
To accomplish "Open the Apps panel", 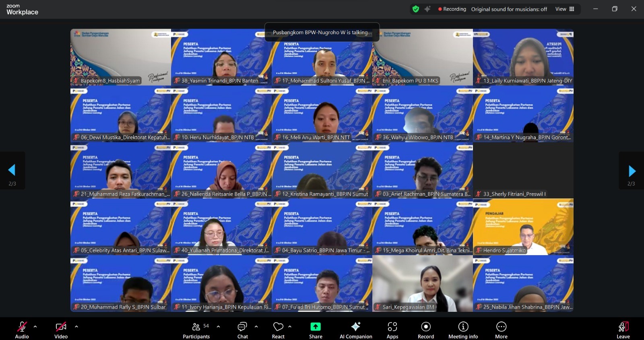I will click(392, 330).
